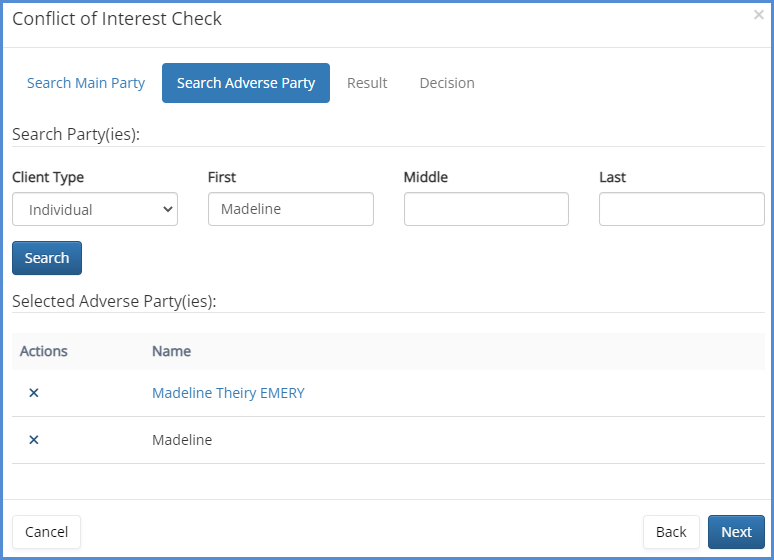774x560 pixels.
Task: Switch to the Search Main Party tab
Action: [x=86, y=83]
